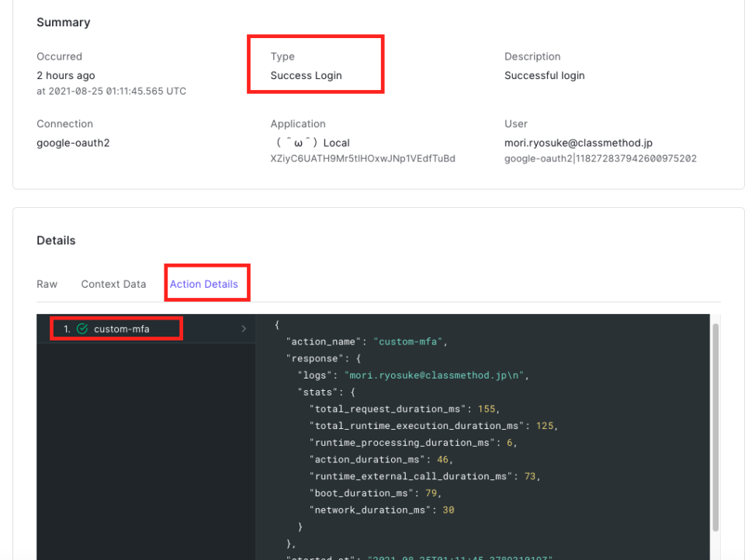Click the user ID google-oauth2|118272837942600975202
This screenshot has width=745, height=560.
[x=600, y=158]
